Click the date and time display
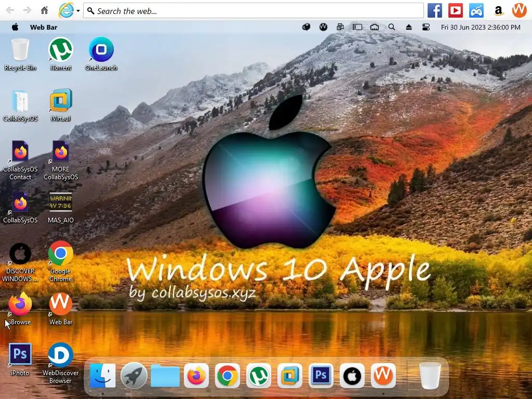Image resolution: width=532 pixels, height=399 pixels. tap(481, 27)
